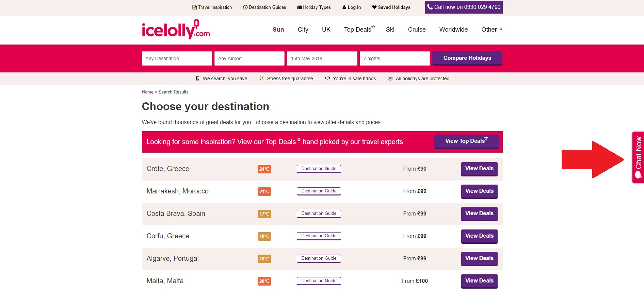Click the 20°C temperature badge for Malta

[x=264, y=281]
